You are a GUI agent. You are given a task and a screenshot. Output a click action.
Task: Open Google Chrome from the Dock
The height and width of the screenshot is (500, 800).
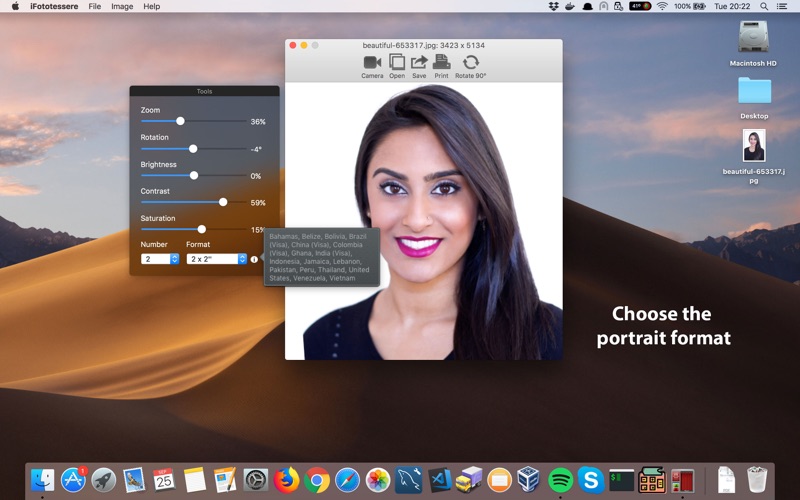click(316, 480)
